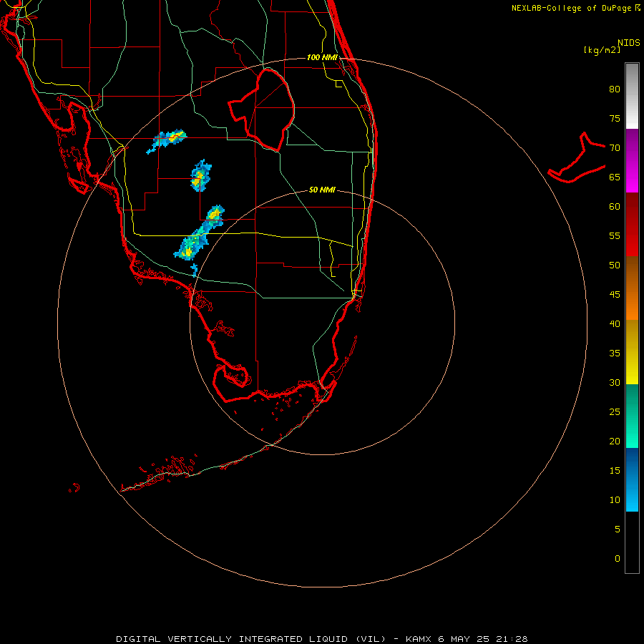Click the 25 value on the color scale

click(615, 411)
